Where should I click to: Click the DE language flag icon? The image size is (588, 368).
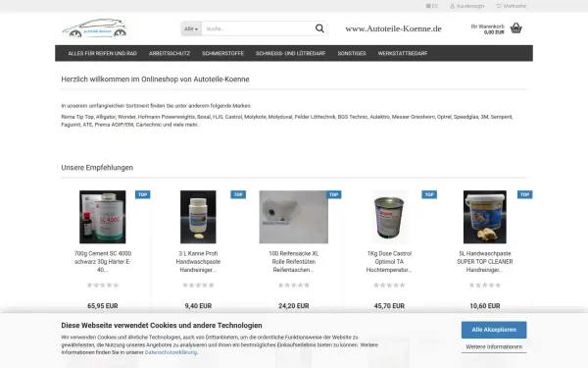pyautogui.click(x=428, y=6)
